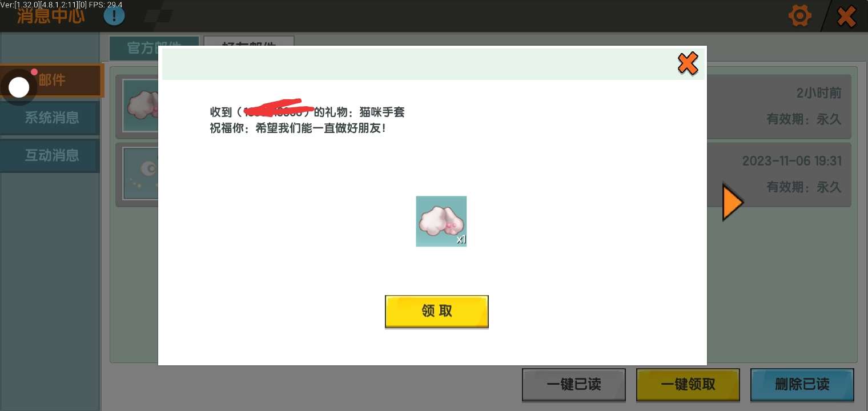Image resolution: width=868 pixels, height=411 pixels.
Task: Switch to the 系统消息 sidebar tab
Action: tap(51, 118)
